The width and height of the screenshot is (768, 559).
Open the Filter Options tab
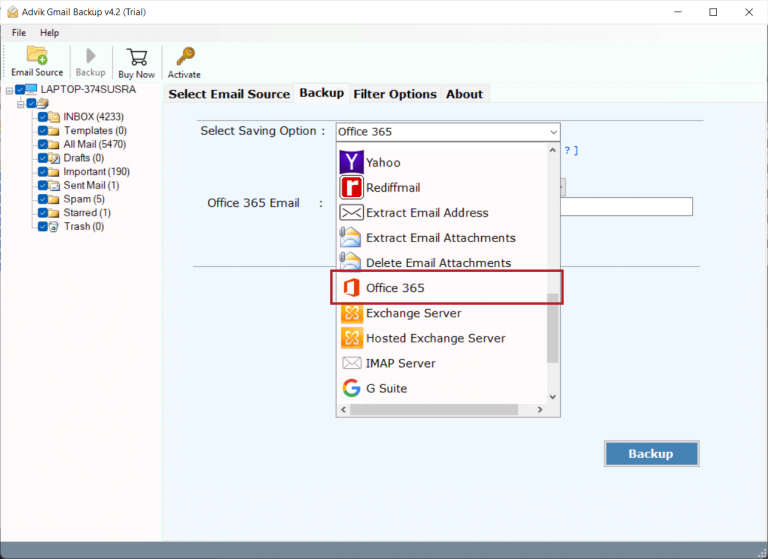395,94
